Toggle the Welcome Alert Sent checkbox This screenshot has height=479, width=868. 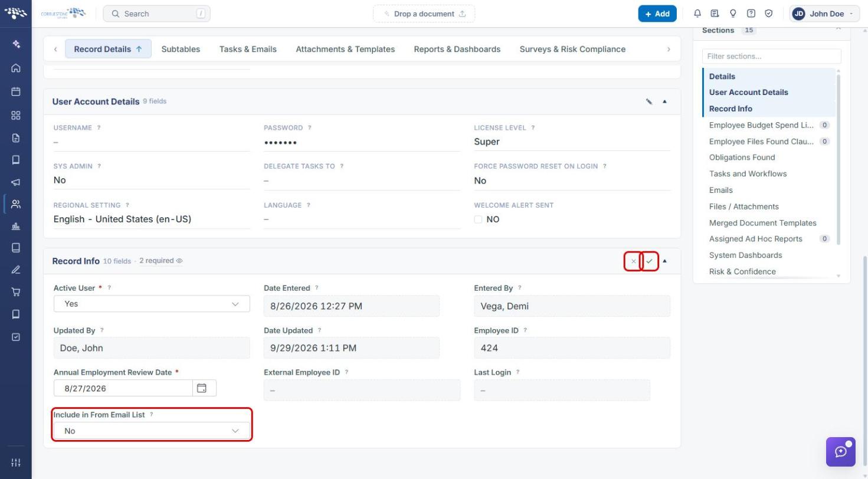tap(478, 219)
